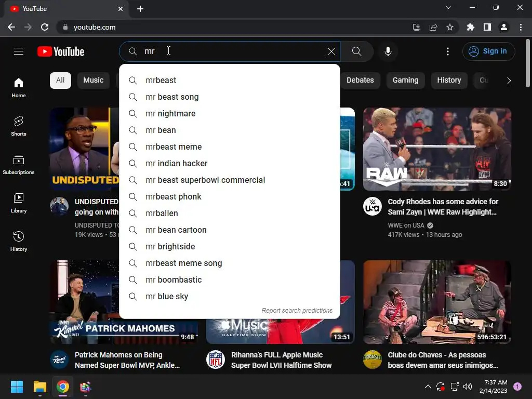
Task: Open Chrome profile icon
Action: click(504, 27)
